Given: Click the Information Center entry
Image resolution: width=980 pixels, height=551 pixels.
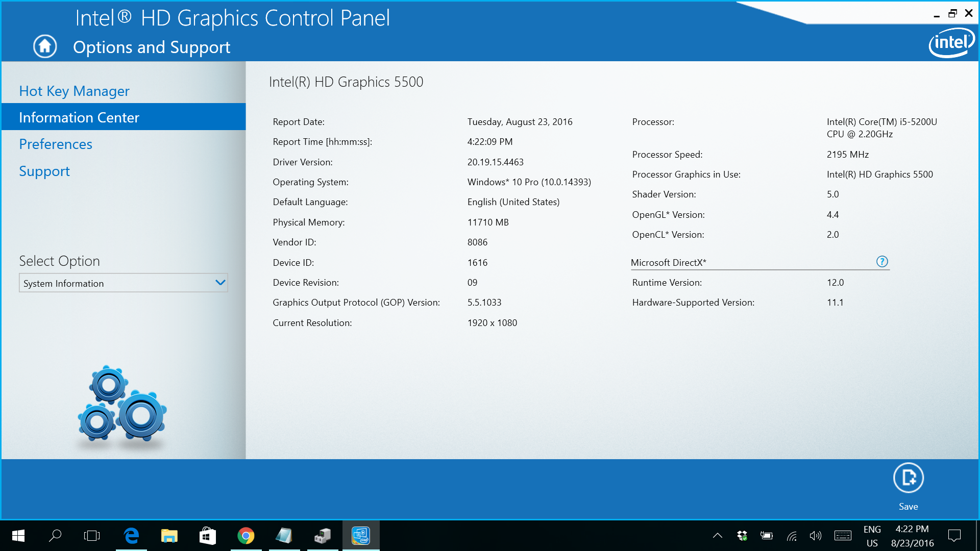Looking at the screenshot, I should coord(79,117).
